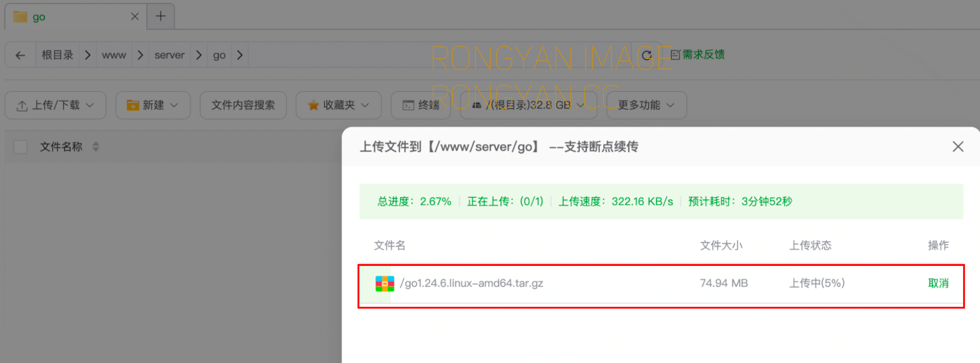
Task: Click the 文件大小 column header
Action: click(721, 245)
